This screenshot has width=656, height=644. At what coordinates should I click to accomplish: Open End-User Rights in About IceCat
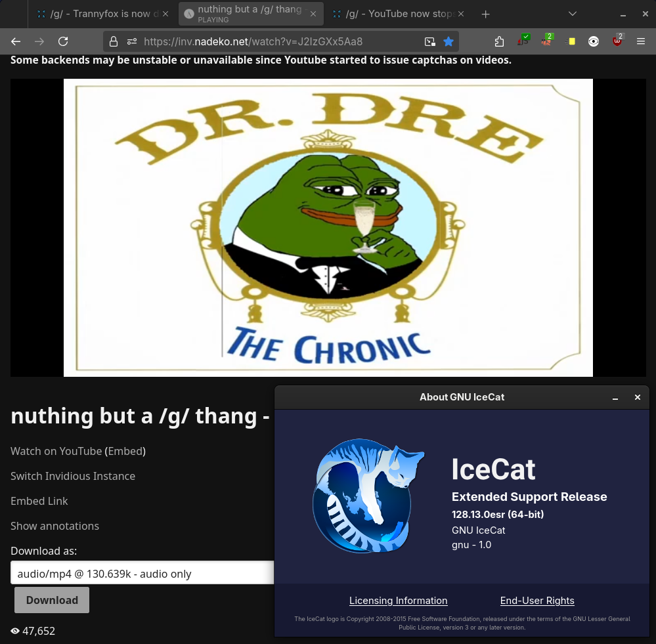(537, 601)
